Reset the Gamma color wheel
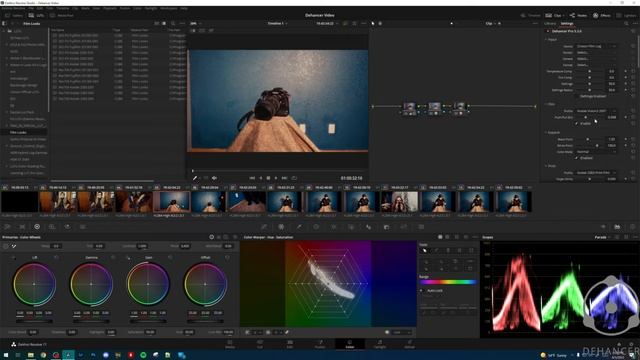 click(x=113, y=258)
